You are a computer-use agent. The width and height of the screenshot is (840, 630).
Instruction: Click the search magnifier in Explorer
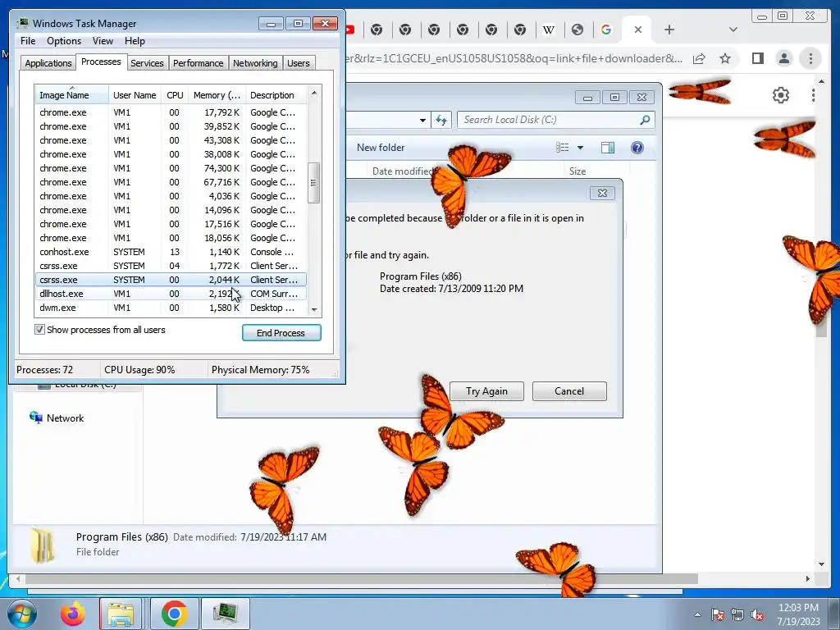pos(645,120)
